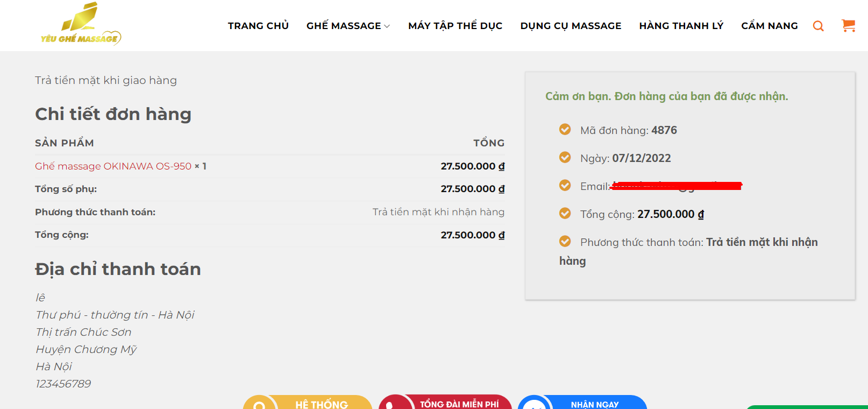This screenshot has width=868, height=409.
Task: Expand the Ghế Massage menu chevron
Action: tap(387, 26)
